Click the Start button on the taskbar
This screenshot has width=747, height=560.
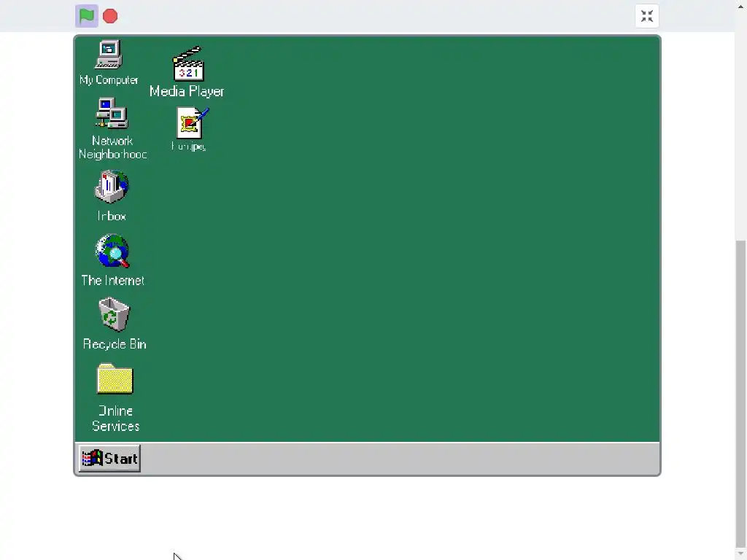109,459
